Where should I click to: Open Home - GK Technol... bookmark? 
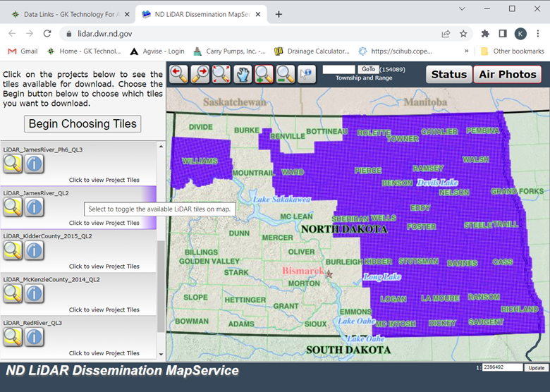84,51
